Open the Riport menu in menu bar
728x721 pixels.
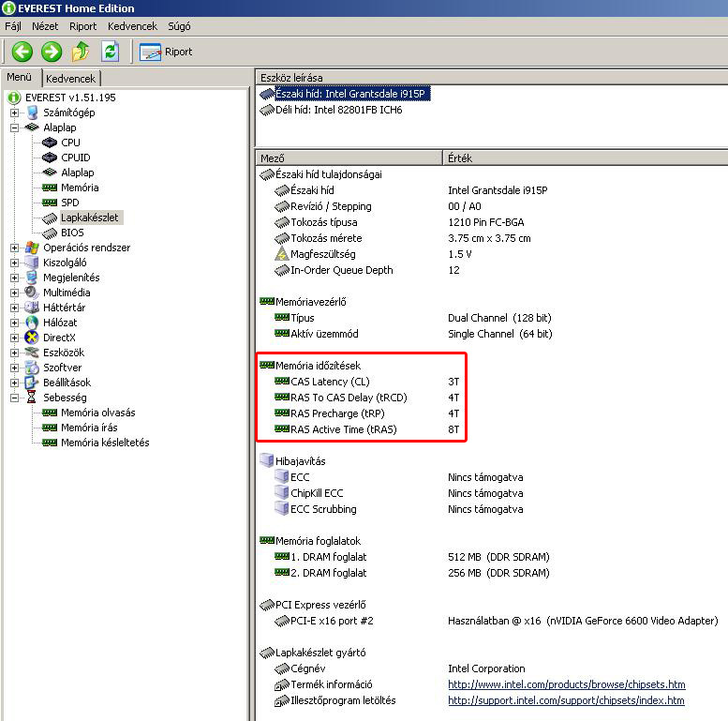click(x=83, y=26)
